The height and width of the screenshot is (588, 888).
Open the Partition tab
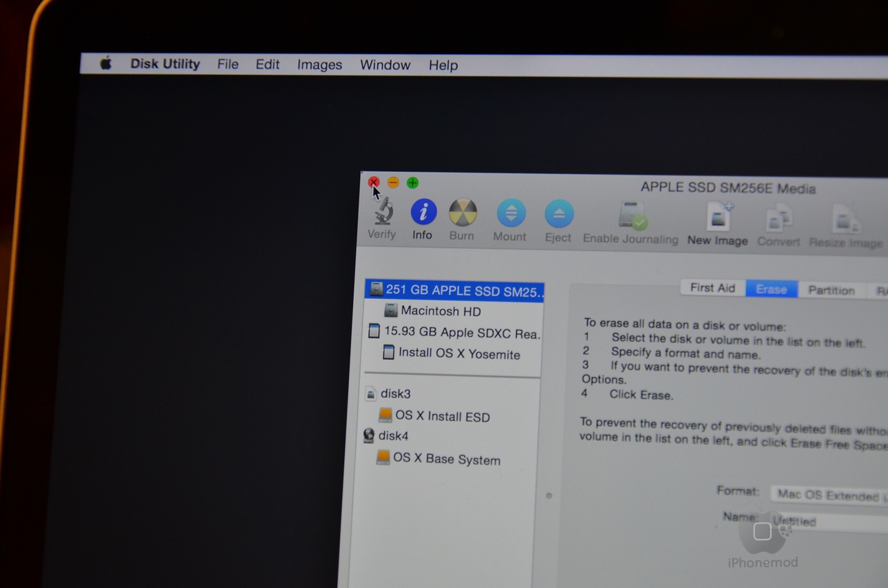tap(831, 290)
